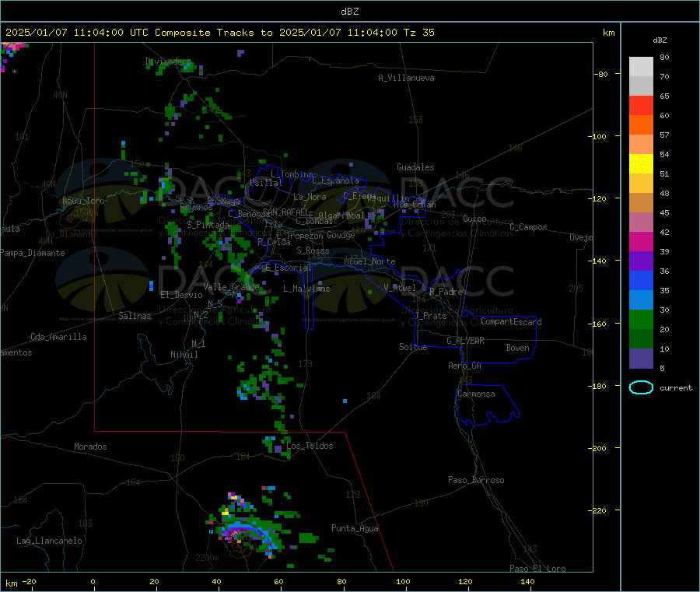
Task: Click the 'A_Villanueva' map label
Action: click(x=406, y=78)
